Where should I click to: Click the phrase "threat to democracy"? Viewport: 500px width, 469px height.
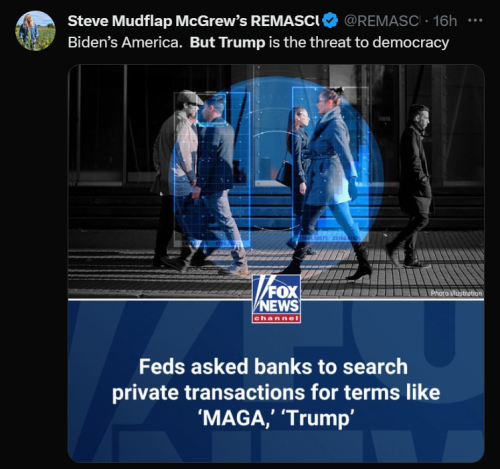[x=384, y=43]
